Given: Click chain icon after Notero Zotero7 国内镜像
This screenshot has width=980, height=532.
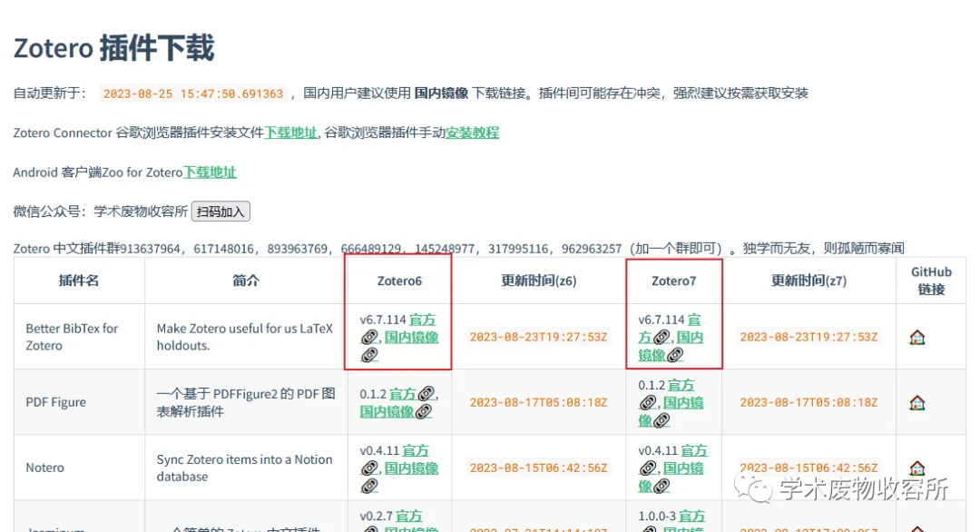Looking at the screenshot, I should [x=661, y=486].
